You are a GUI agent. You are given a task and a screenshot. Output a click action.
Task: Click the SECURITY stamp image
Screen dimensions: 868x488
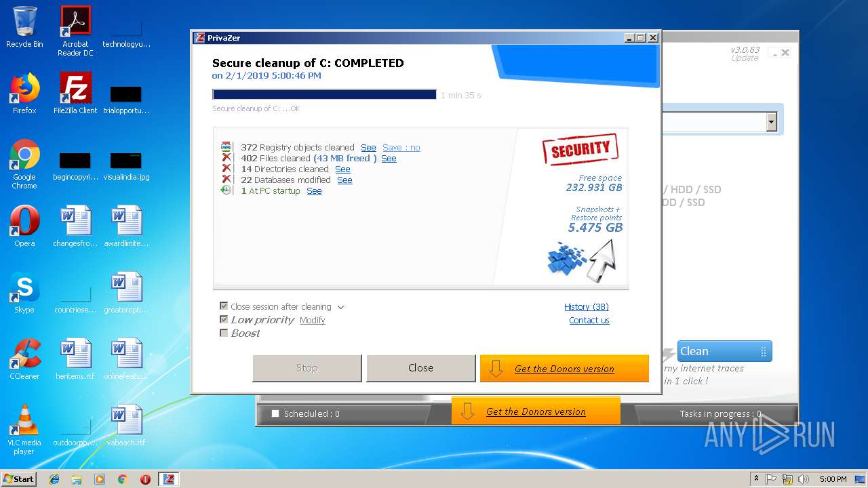(580, 149)
